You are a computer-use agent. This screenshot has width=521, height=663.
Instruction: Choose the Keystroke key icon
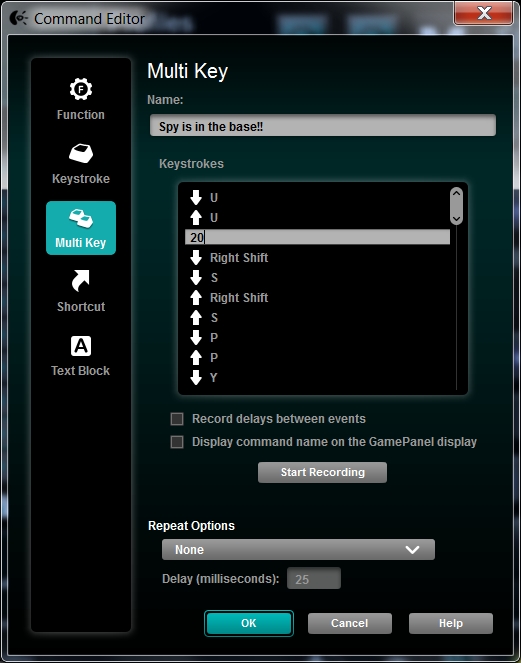coord(81,153)
